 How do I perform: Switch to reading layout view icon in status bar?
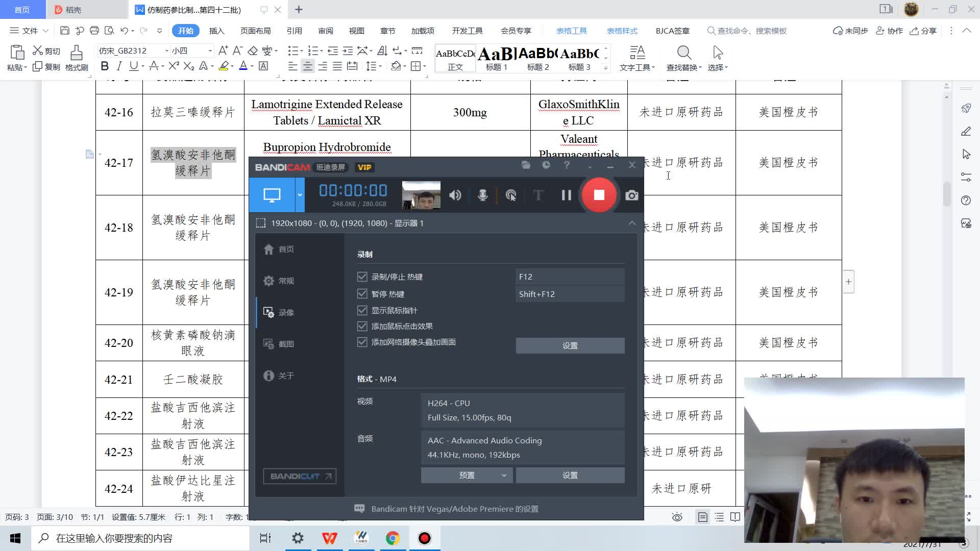click(x=735, y=517)
